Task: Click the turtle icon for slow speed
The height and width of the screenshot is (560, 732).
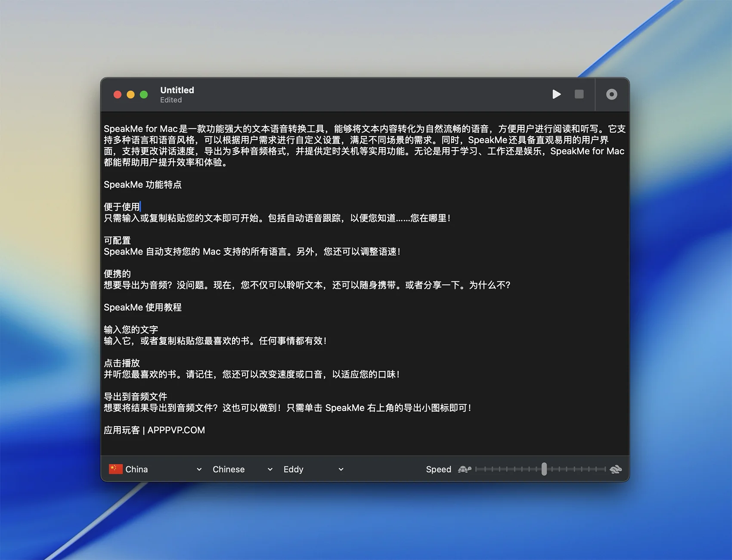Action: click(464, 469)
